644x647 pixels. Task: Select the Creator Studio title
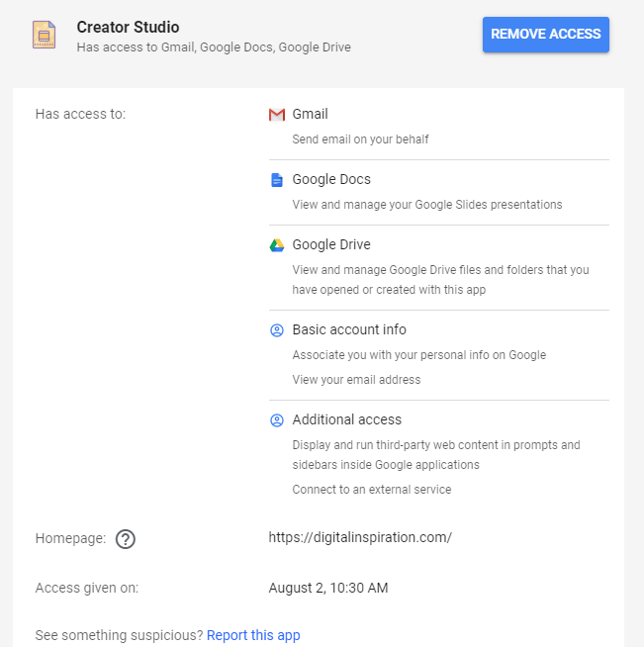(128, 27)
